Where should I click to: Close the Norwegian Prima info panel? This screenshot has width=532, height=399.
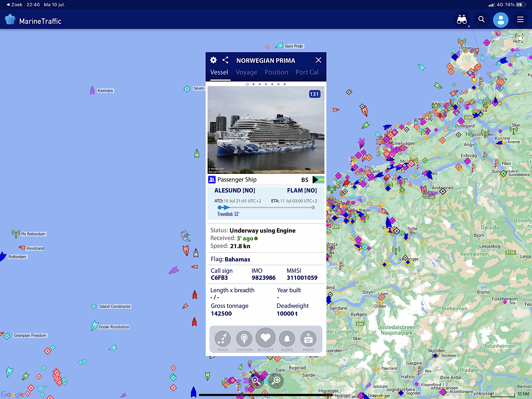click(318, 60)
